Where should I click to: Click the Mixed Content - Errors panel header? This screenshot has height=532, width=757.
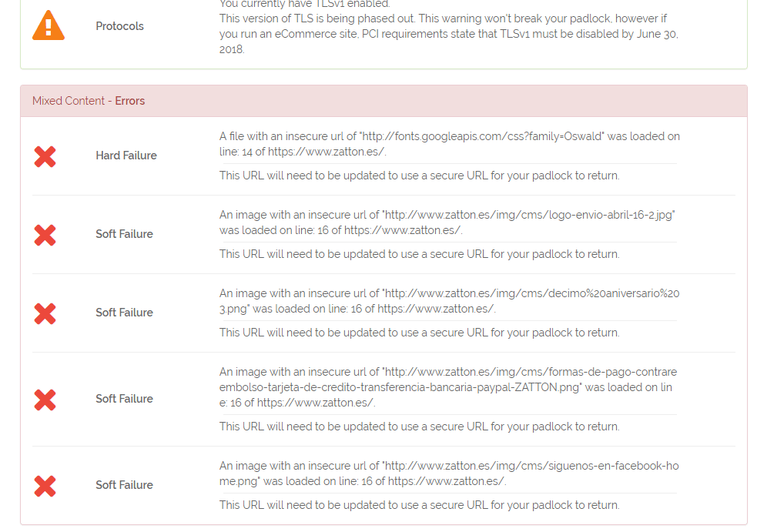pos(384,101)
